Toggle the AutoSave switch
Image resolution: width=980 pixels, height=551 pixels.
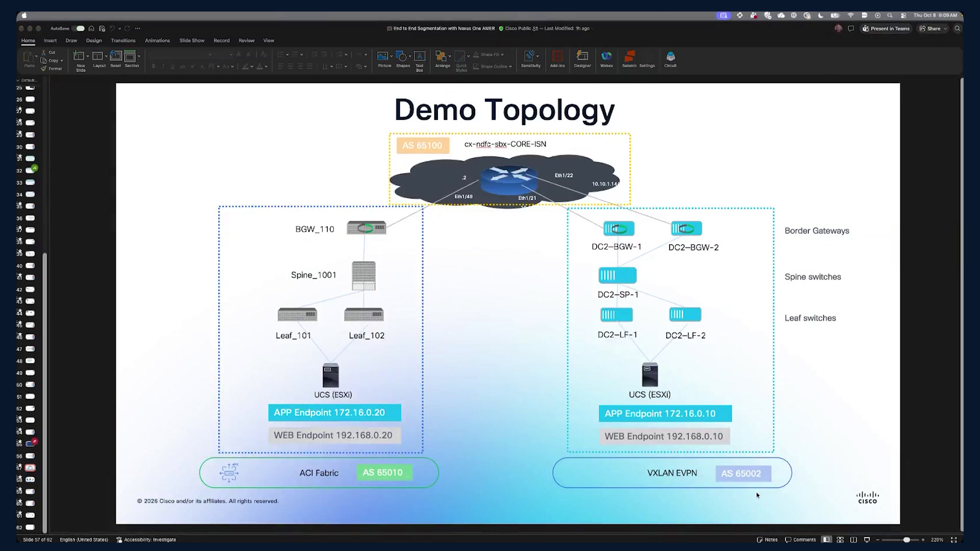click(78, 29)
